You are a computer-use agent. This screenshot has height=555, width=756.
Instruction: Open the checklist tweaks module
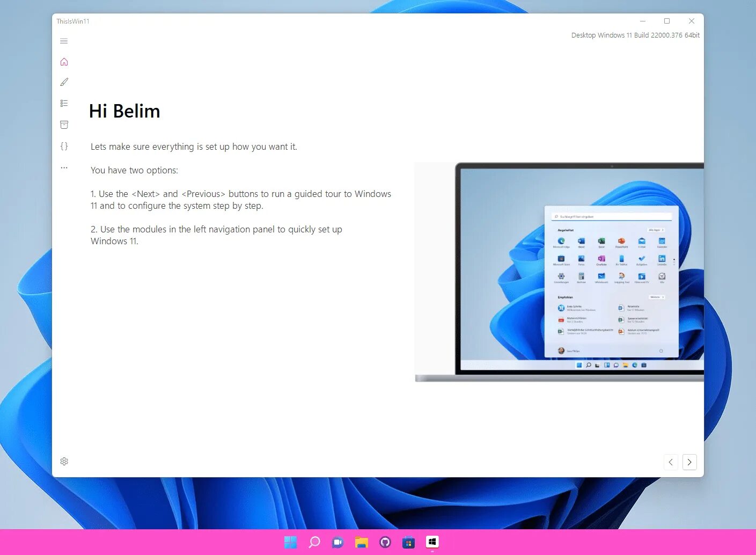click(64, 103)
